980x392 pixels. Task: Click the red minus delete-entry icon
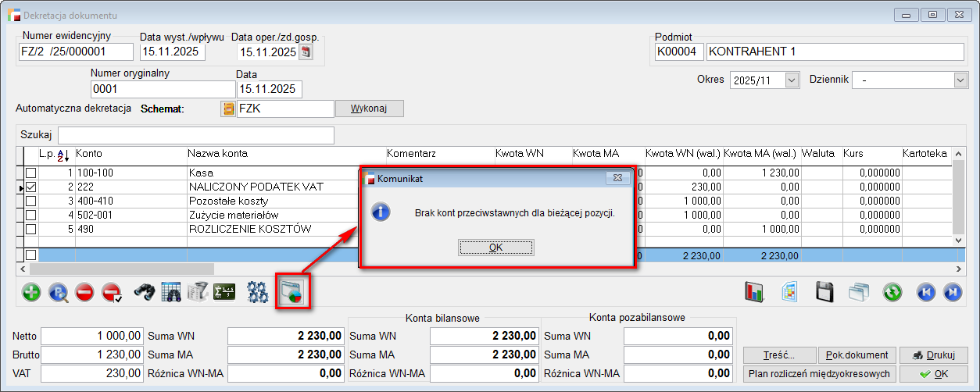85,292
